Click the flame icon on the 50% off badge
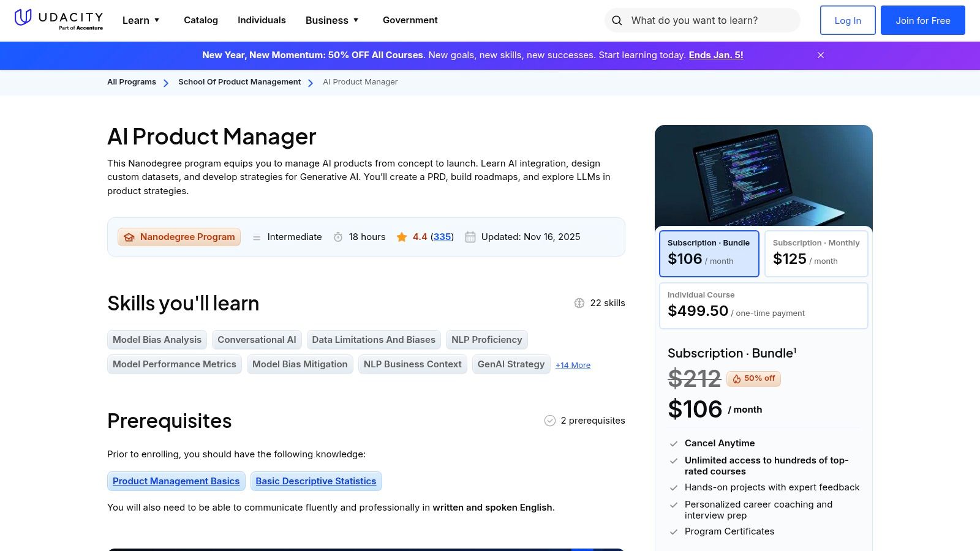Image resolution: width=980 pixels, height=551 pixels. 737,378
